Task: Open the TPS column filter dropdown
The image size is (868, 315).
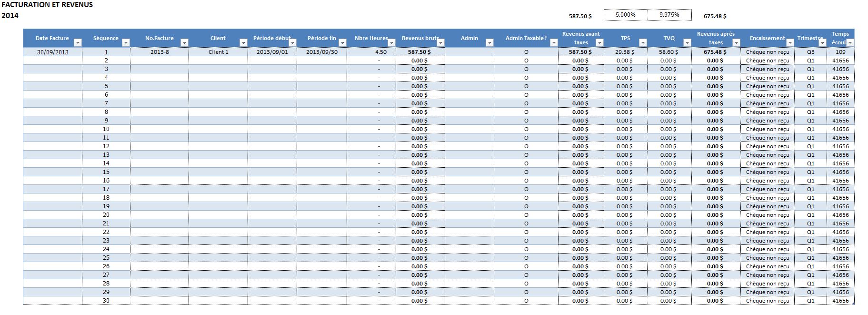Action: pos(643,43)
